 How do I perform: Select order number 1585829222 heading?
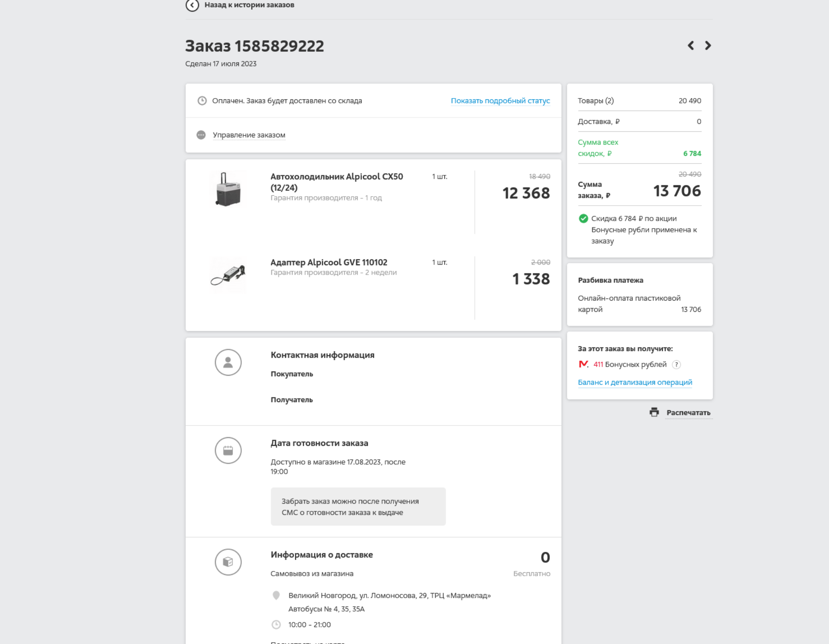[x=255, y=46]
